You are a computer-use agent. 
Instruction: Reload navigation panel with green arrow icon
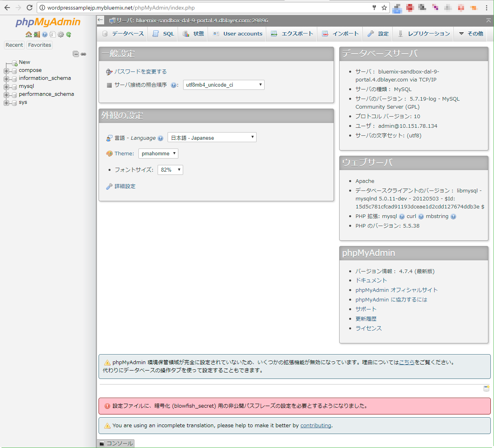(x=69, y=34)
